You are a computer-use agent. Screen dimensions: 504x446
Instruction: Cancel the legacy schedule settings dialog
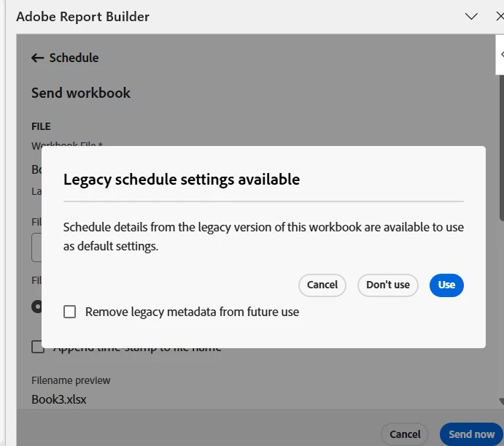pos(322,285)
